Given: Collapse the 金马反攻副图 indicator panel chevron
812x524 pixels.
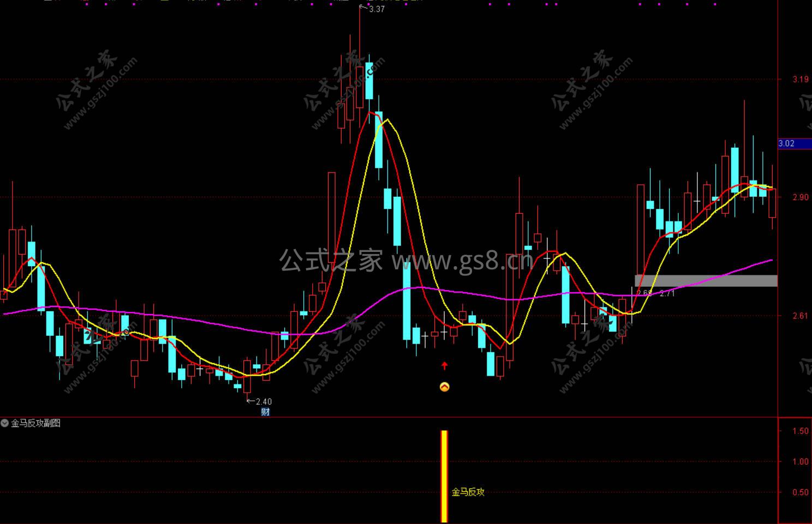Looking at the screenshot, I should click(5, 423).
